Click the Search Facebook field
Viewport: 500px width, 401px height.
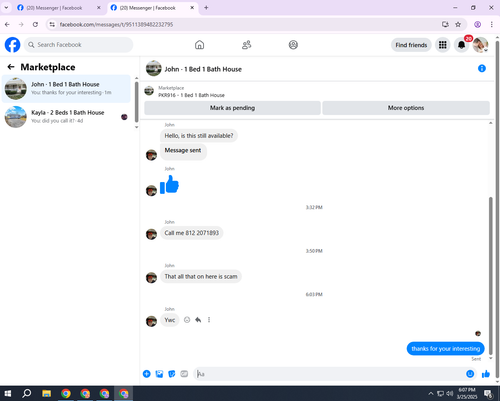(78, 45)
